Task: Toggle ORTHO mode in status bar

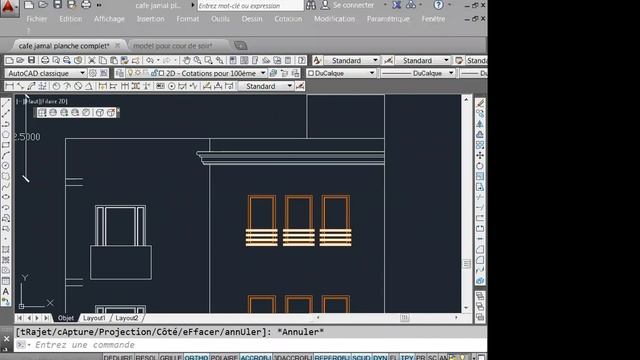Action: 196,357
